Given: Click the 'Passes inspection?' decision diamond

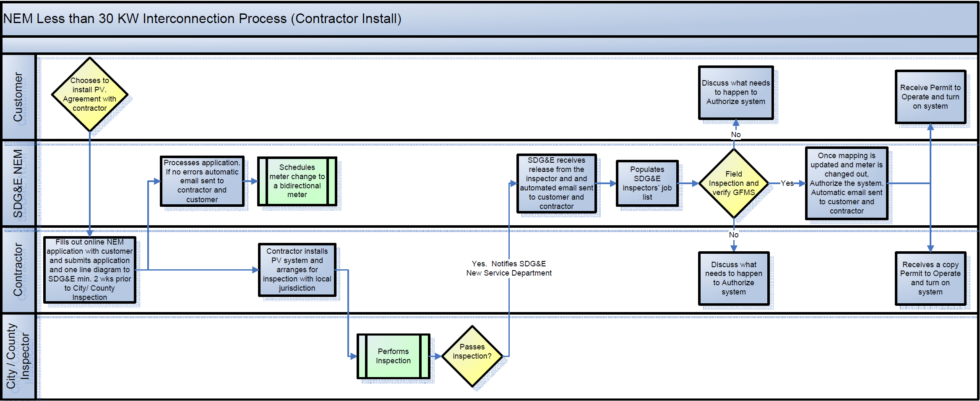Looking at the screenshot, I should coord(472,356).
